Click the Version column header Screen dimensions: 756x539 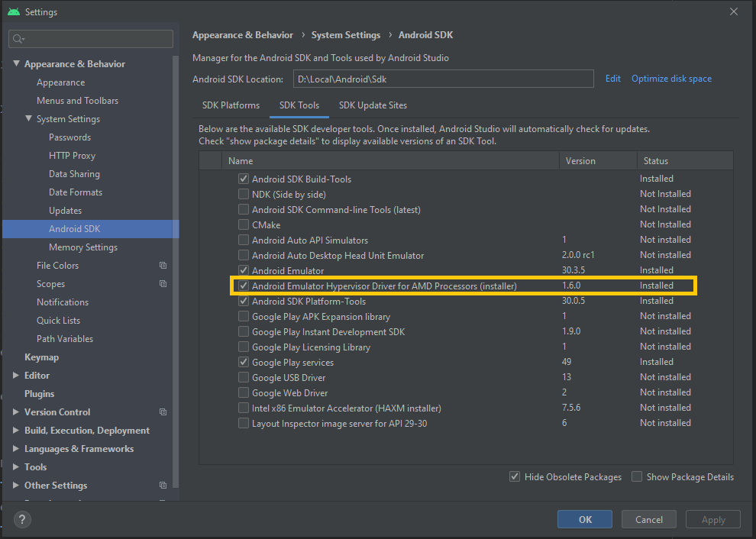pyautogui.click(x=599, y=160)
